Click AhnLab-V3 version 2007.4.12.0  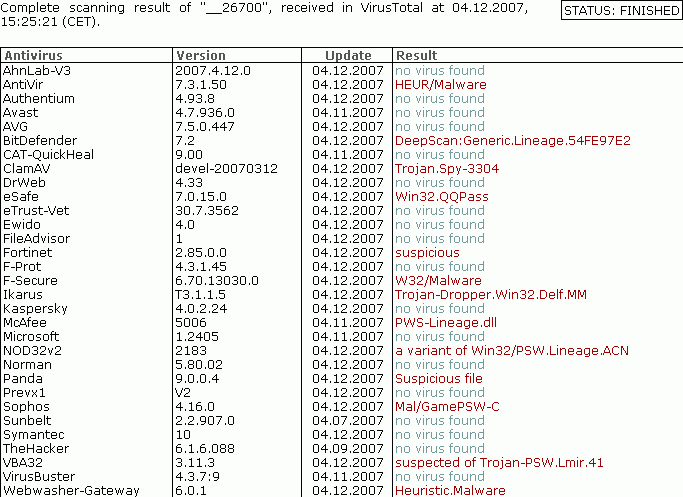pos(213,71)
